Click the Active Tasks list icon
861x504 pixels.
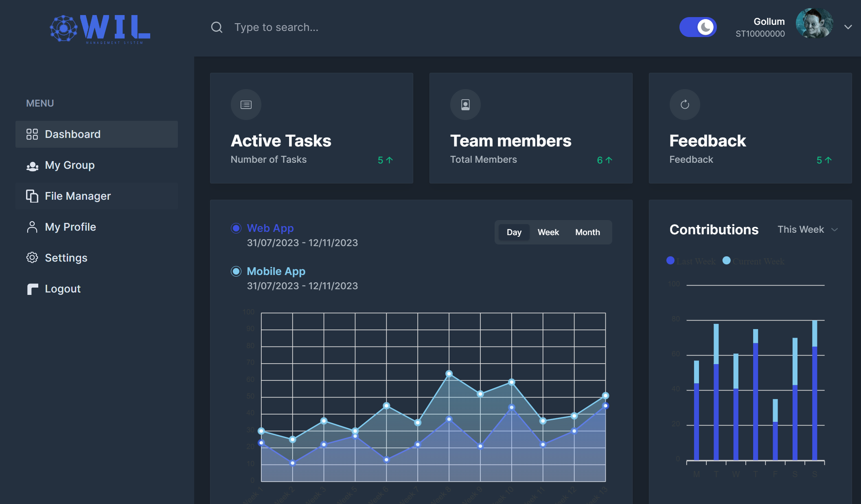click(x=246, y=105)
